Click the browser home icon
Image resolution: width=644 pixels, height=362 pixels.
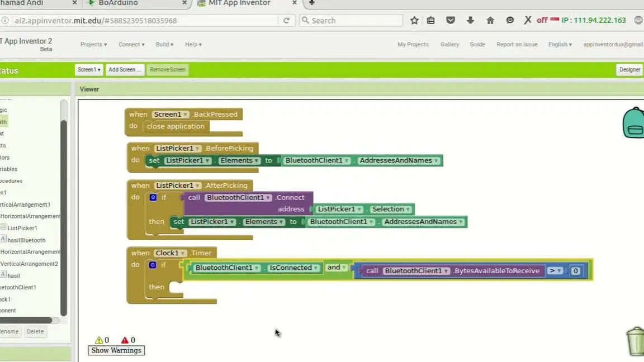click(490, 20)
